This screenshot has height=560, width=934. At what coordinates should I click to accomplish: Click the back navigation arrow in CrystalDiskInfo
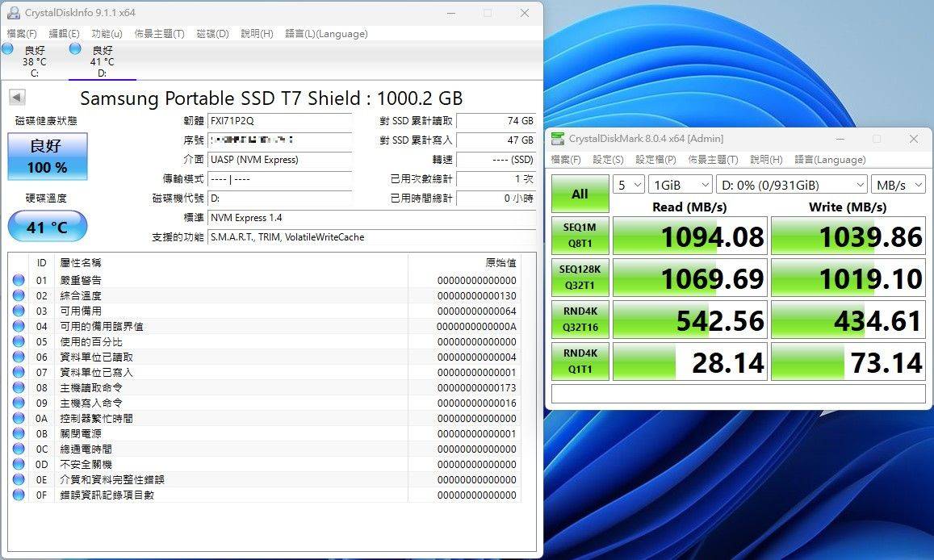point(15,97)
